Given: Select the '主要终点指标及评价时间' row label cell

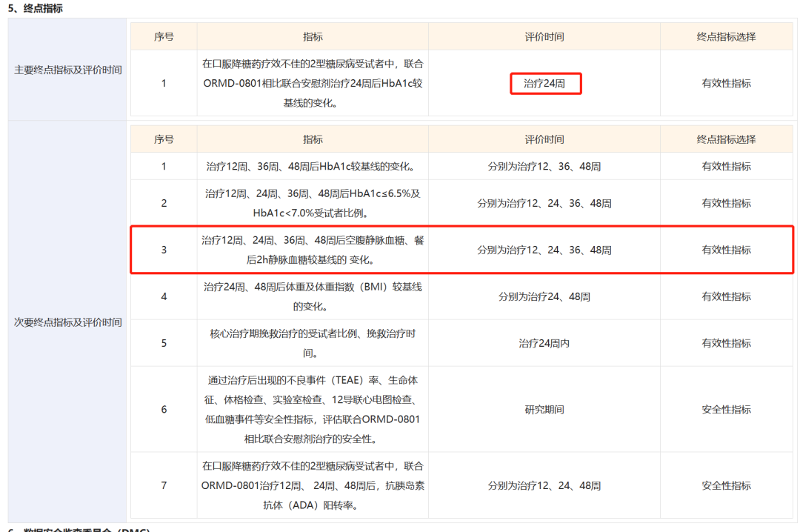Looking at the screenshot, I should point(68,70).
